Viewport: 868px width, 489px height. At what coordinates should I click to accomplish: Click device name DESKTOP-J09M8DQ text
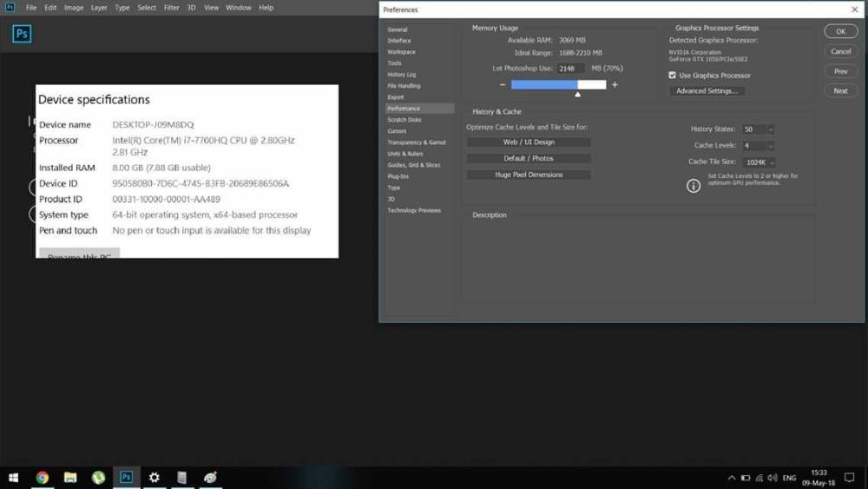153,125
